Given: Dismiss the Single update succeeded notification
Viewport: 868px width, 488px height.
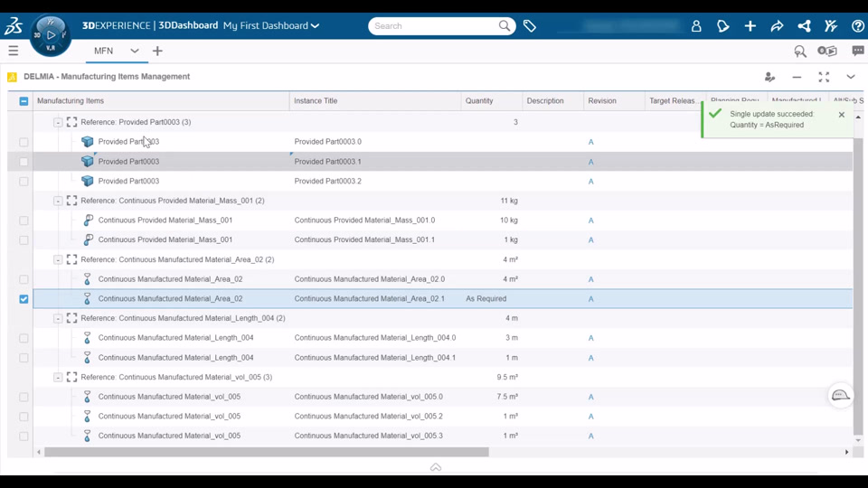Looking at the screenshot, I should click(x=842, y=115).
